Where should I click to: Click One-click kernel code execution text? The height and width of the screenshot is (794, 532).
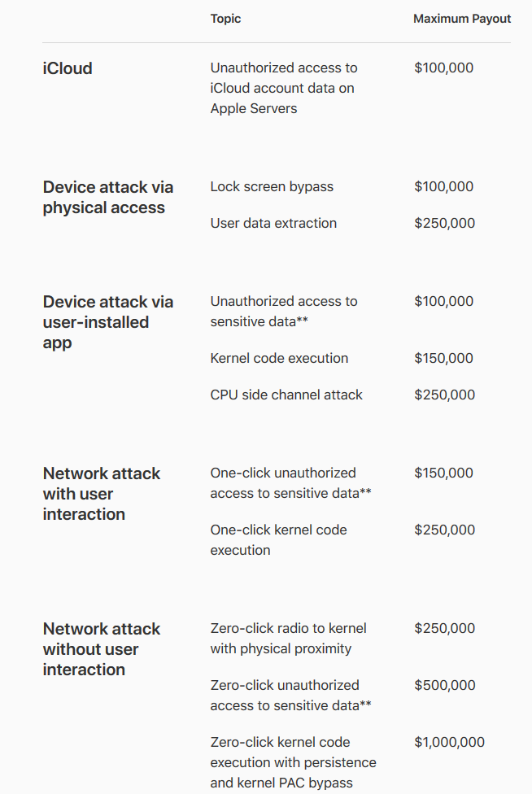(x=279, y=540)
